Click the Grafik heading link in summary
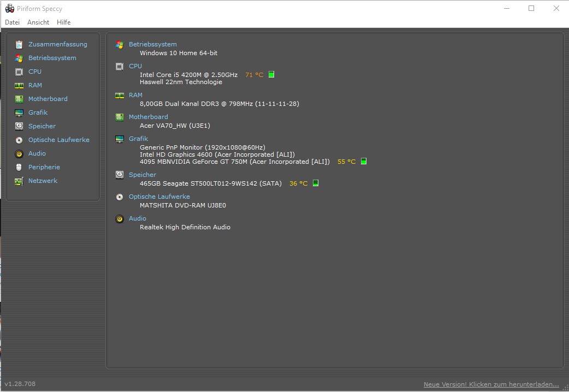The height and width of the screenshot is (392, 569). point(138,139)
